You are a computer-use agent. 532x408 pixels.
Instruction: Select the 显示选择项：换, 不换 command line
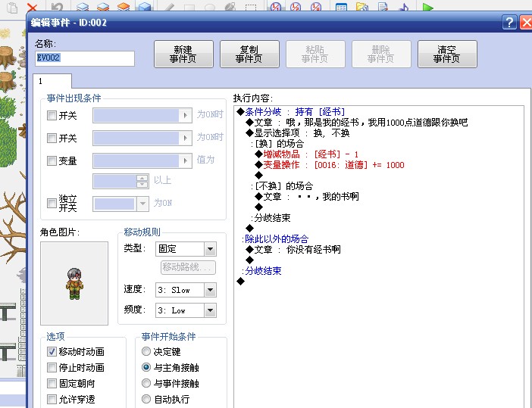click(298, 132)
